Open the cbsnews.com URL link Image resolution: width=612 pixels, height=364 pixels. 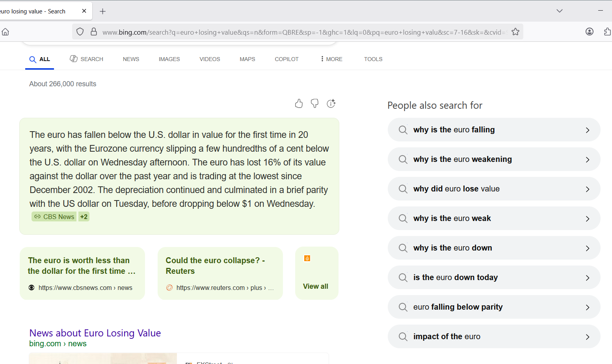(x=86, y=288)
